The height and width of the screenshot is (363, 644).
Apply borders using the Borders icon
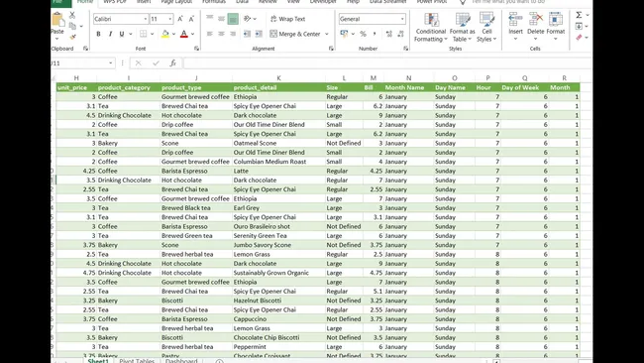143,34
